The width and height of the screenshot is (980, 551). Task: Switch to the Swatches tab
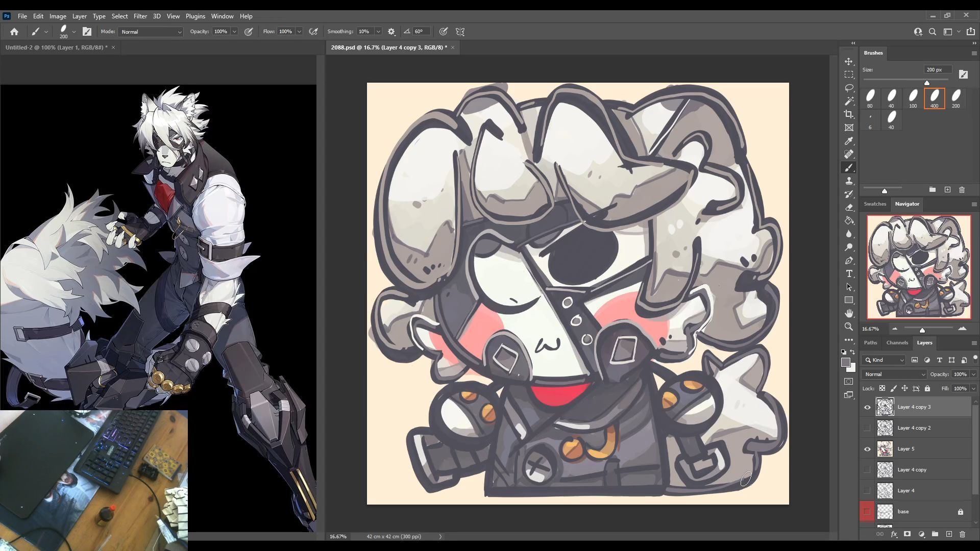click(875, 204)
